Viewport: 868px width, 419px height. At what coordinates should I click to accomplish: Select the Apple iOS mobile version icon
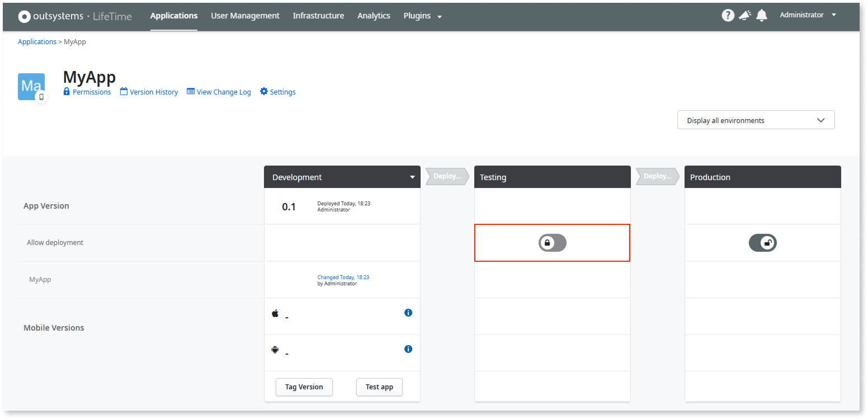275,313
